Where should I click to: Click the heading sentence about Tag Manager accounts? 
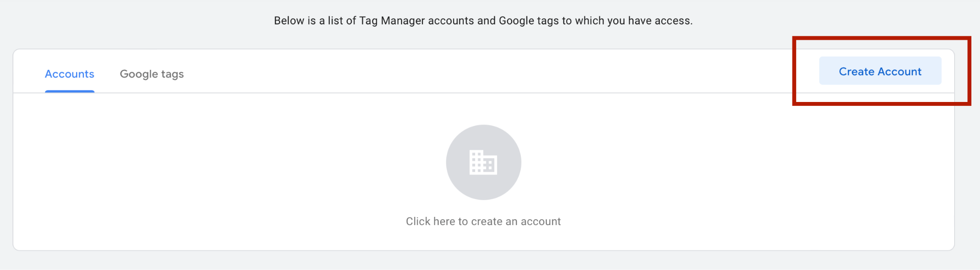483,21
